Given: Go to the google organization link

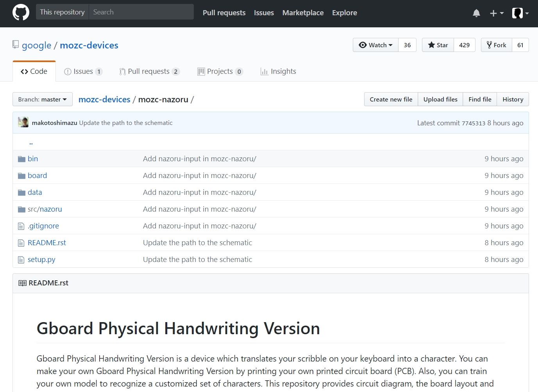Looking at the screenshot, I should coord(36,45).
